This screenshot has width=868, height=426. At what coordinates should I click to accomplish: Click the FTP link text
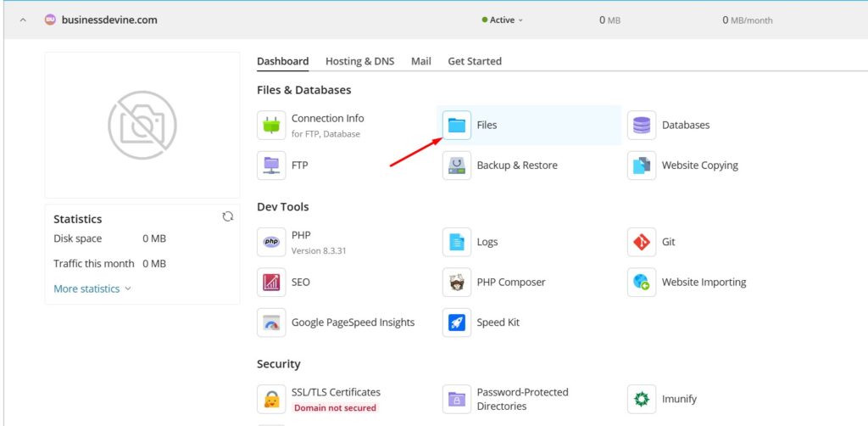tap(299, 165)
